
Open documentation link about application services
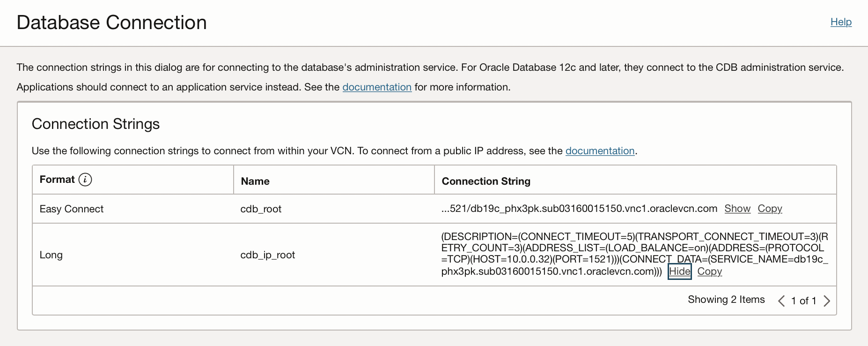377,87
